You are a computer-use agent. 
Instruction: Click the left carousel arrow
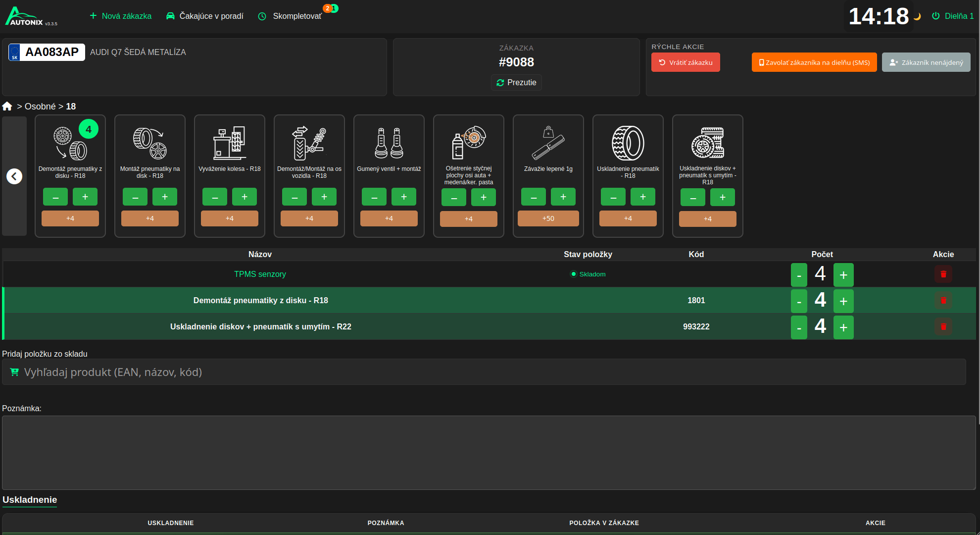[x=14, y=176]
